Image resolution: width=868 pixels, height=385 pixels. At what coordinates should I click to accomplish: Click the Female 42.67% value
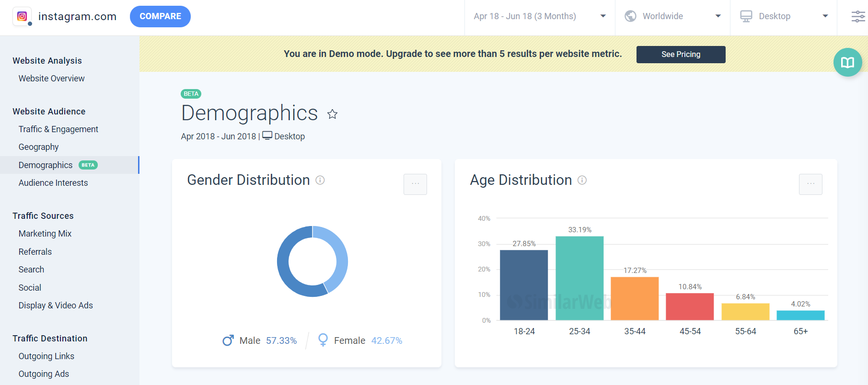coord(386,340)
